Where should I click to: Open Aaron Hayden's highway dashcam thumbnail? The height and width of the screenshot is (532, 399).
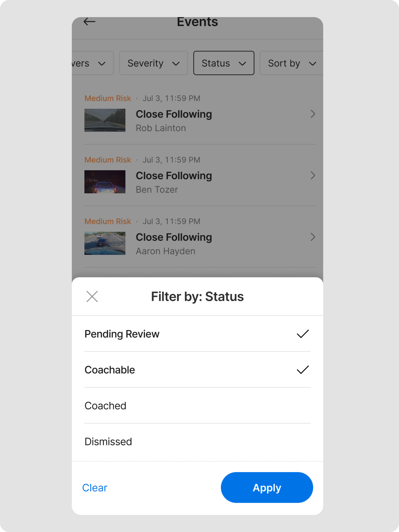coord(105,243)
